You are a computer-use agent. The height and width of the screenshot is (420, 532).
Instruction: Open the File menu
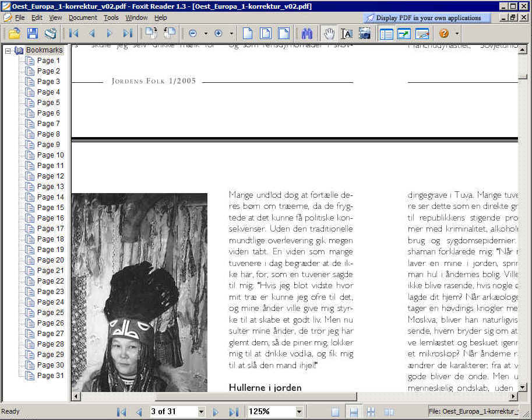[x=20, y=17]
